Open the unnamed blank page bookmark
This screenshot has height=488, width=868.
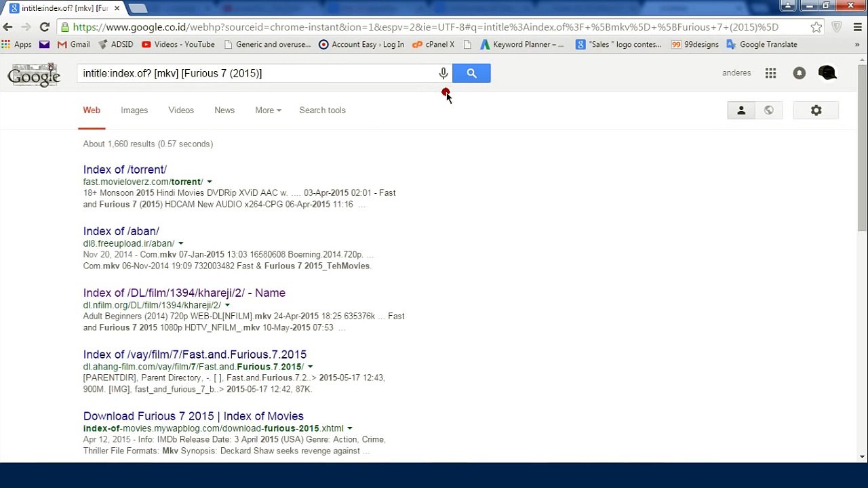(x=467, y=45)
